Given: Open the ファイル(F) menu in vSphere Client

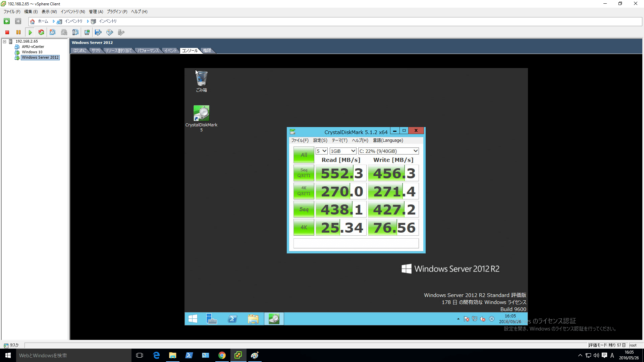Looking at the screenshot, I should [12, 12].
